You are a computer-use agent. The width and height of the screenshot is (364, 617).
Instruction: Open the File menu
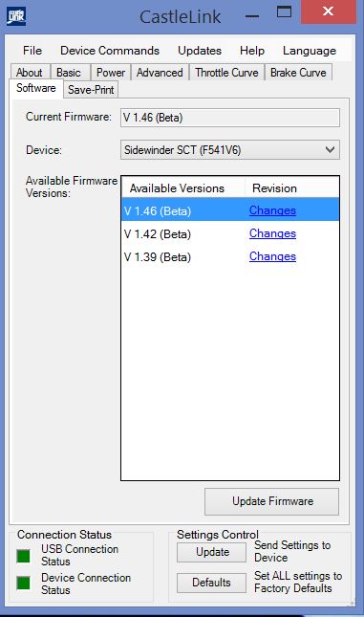click(32, 51)
